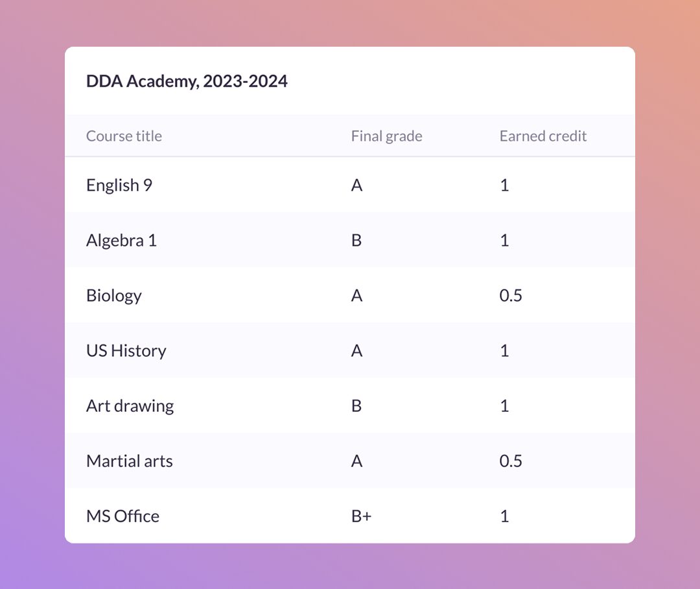Select the "English 9" course cell
The height and width of the screenshot is (589, 700).
pos(119,186)
